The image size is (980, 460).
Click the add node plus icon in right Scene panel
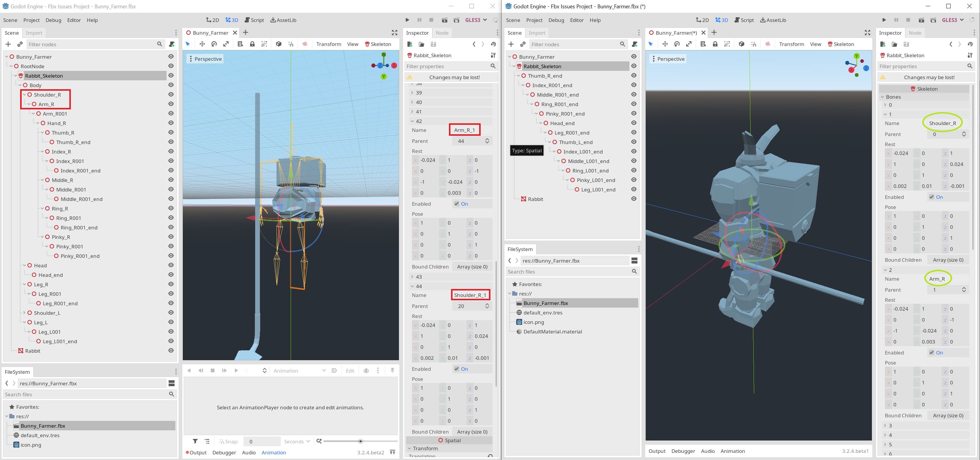point(511,44)
